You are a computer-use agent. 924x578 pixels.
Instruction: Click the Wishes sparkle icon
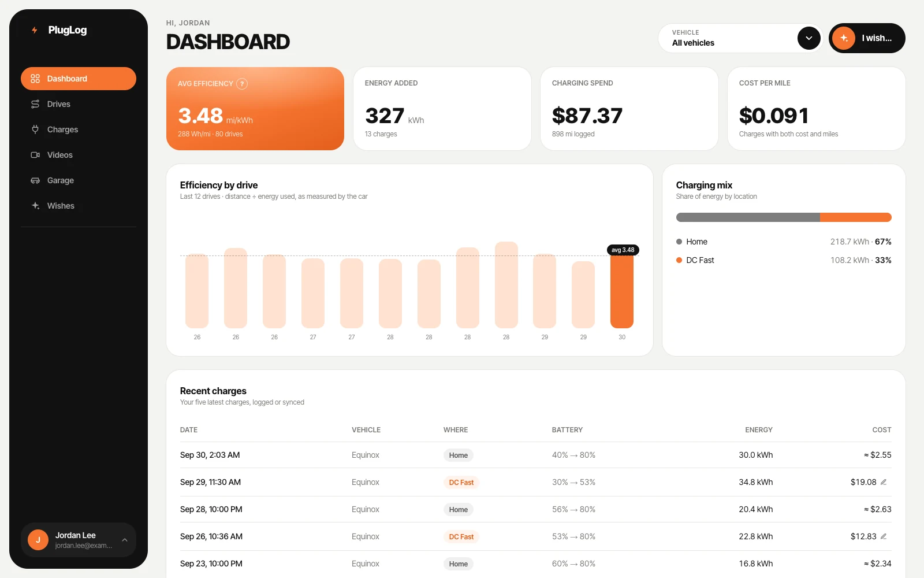[35, 206]
